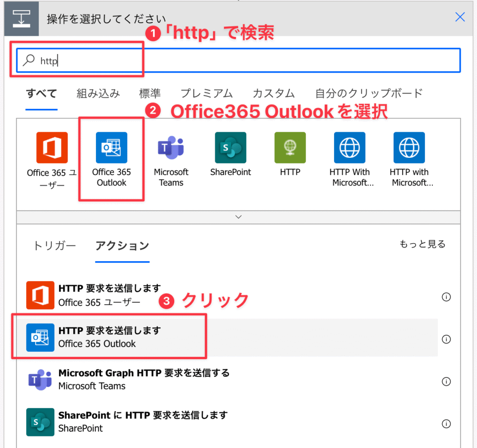Switch to the カスタム tab
This screenshot has height=448, width=477.
tap(273, 93)
